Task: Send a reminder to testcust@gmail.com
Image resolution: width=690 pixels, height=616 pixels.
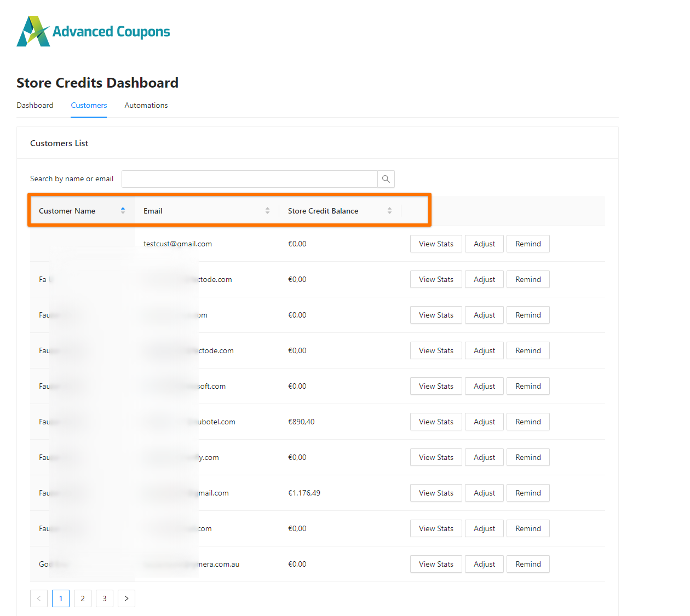Action: (x=527, y=243)
